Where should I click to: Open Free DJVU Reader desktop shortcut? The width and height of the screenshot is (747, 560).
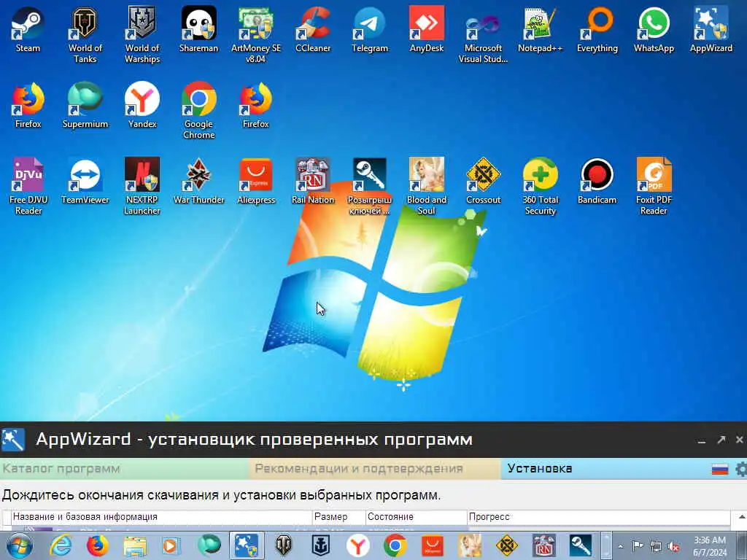[x=28, y=186]
